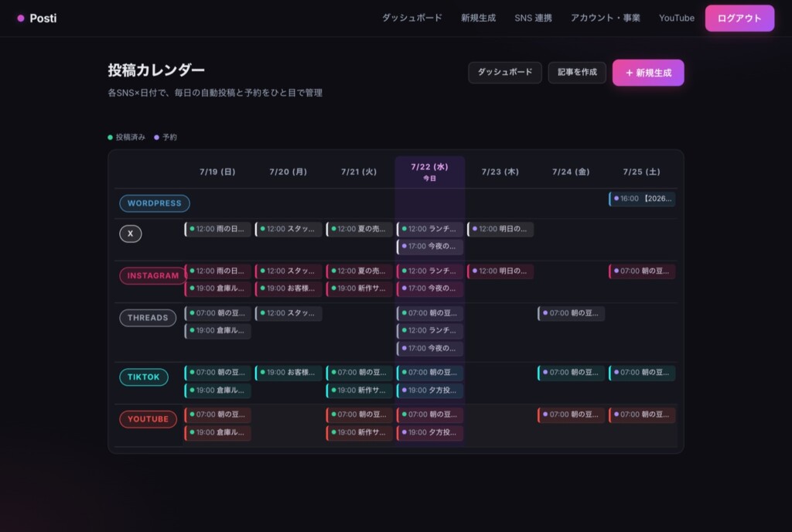This screenshot has height=532, width=792.
Task: Select アカウント・事業 in the top nav
Action: [605, 18]
